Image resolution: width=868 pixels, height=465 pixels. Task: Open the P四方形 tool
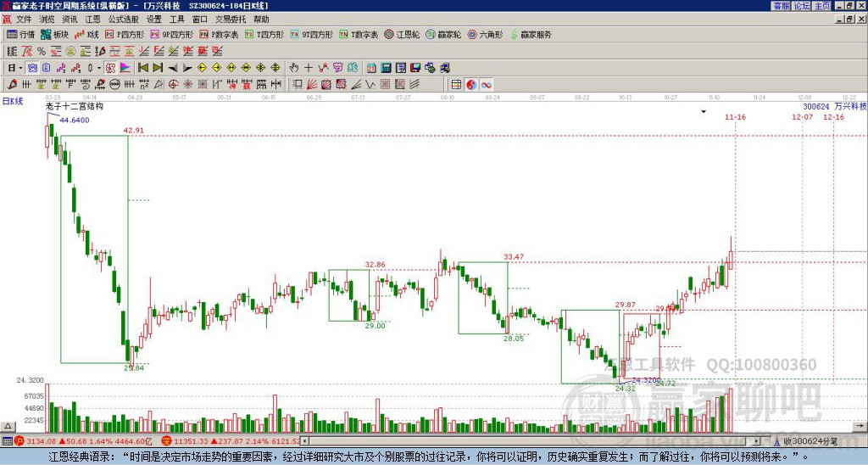tap(125, 34)
